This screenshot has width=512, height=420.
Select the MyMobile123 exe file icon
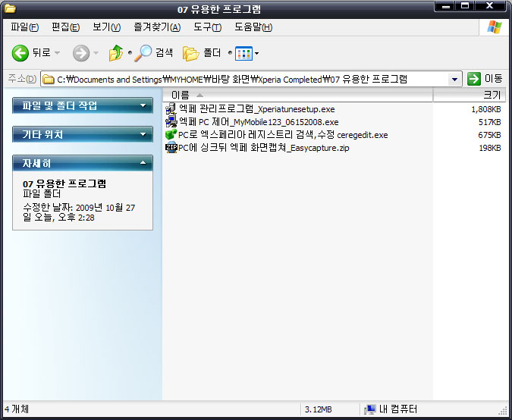click(x=171, y=121)
